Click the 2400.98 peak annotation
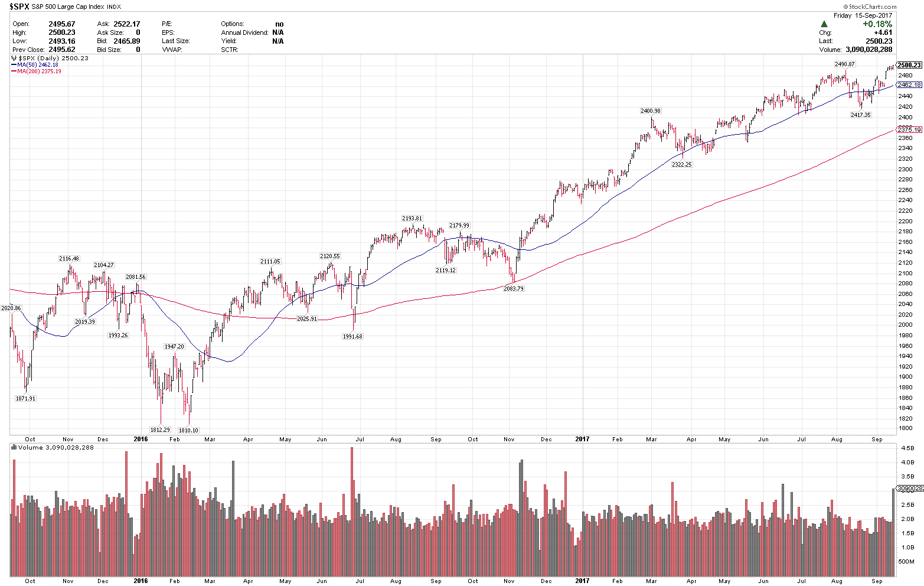This screenshot has height=586, width=924. coord(651,111)
